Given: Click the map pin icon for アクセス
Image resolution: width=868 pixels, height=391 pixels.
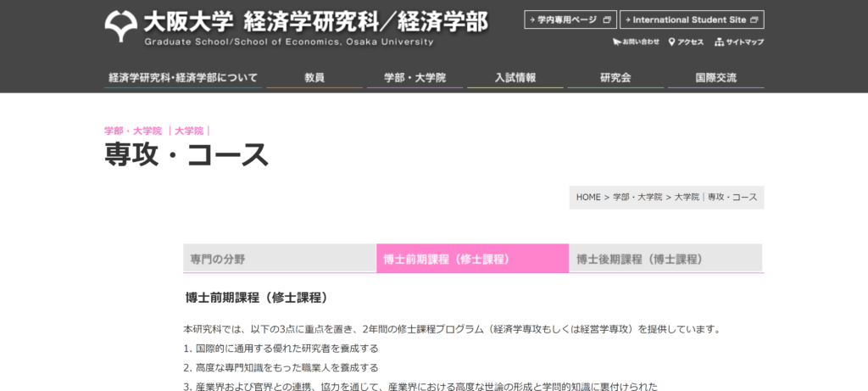Looking at the screenshot, I should tap(671, 42).
